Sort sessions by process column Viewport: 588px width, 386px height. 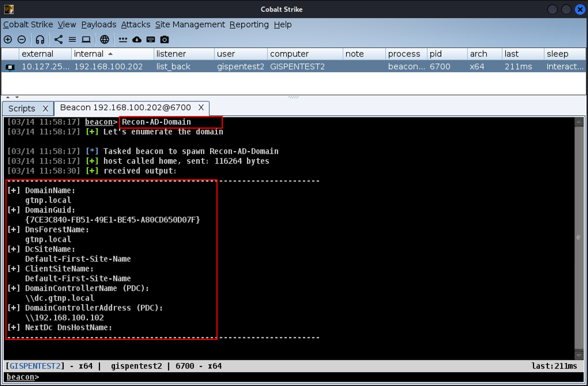tap(406, 54)
